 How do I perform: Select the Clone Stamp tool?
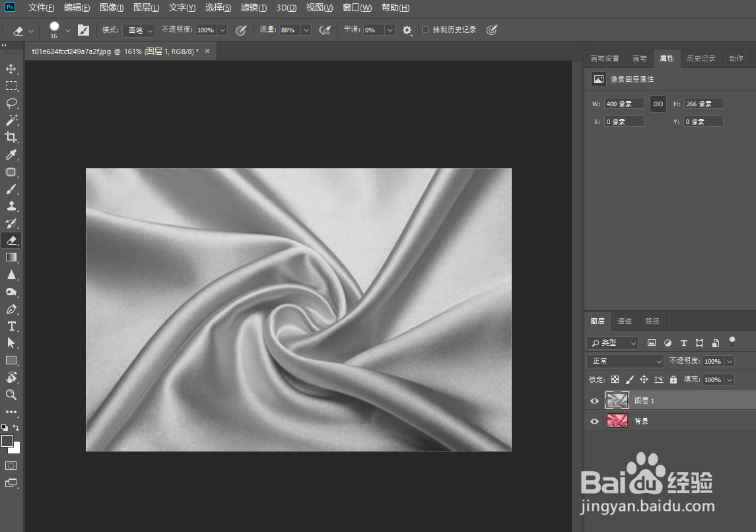11,206
